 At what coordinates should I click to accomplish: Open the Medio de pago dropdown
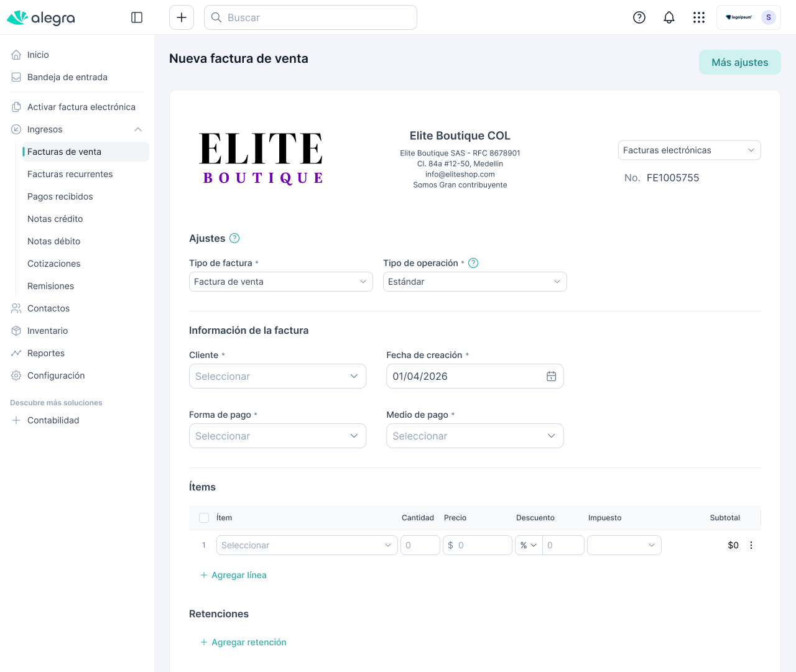coord(475,436)
